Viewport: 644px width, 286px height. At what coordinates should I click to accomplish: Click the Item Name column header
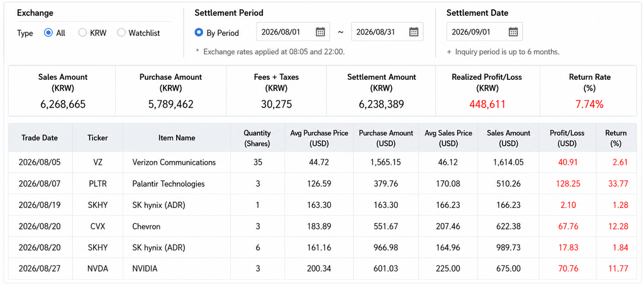pyautogui.click(x=177, y=138)
